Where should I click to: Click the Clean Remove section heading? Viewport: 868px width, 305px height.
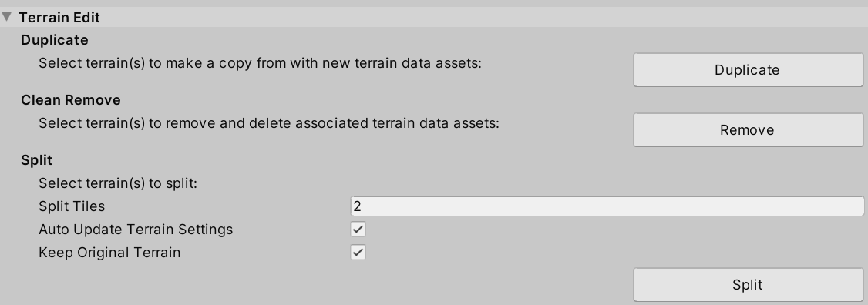71,100
